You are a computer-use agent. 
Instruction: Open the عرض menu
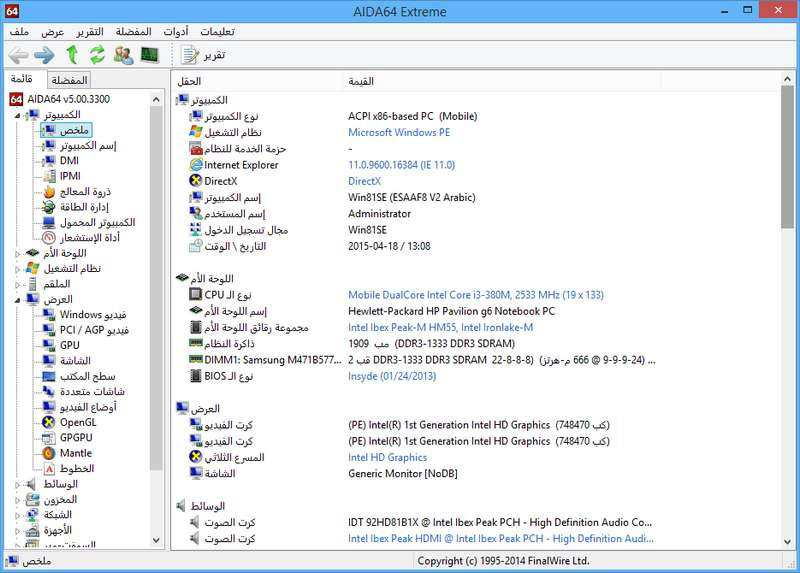pyautogui.click(x=53, y=32)
